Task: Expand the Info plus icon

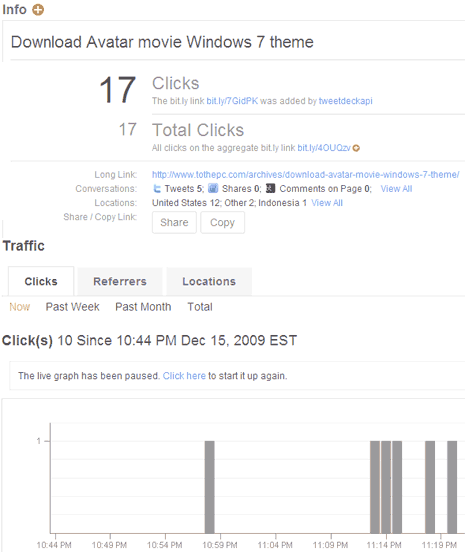Action: 38,10
